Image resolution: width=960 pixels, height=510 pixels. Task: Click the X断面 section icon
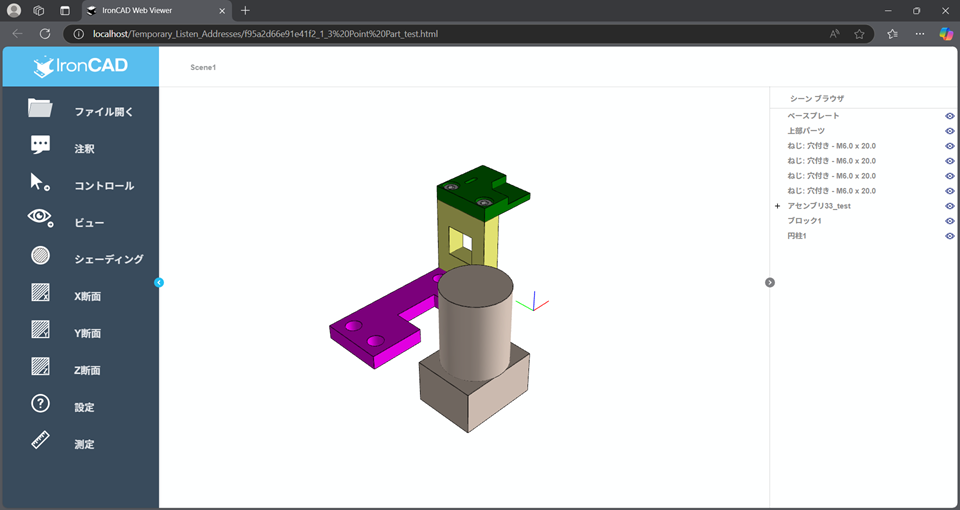[x=40, y=293]
